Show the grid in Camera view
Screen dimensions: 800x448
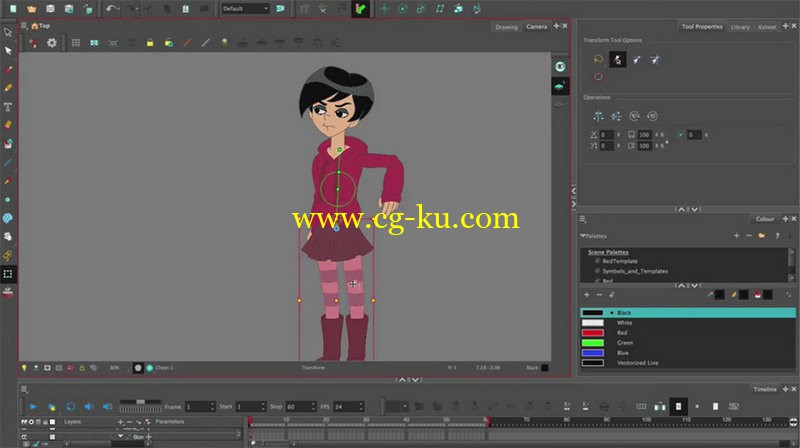[x=76, y=43]
